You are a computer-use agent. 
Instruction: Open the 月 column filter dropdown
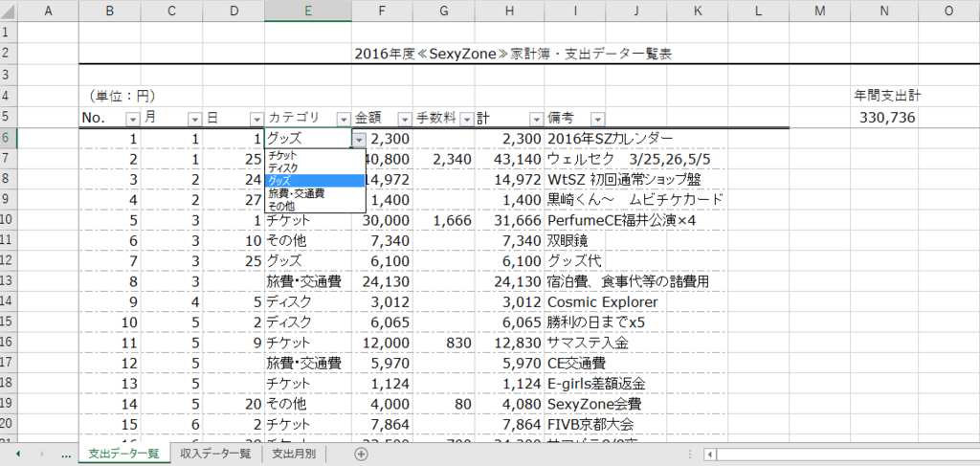tap(195, 119)
